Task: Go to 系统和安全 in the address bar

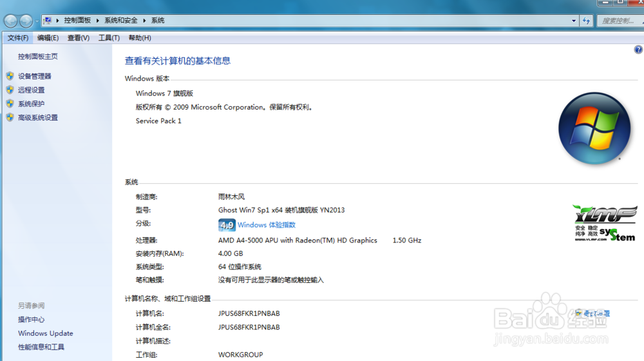Action: click(121, 20)
